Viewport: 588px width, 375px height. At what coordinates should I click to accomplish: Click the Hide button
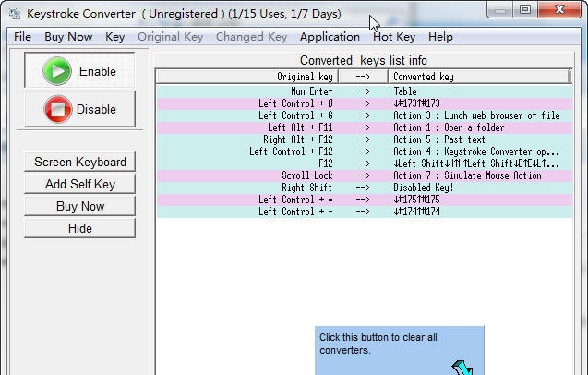80,228
